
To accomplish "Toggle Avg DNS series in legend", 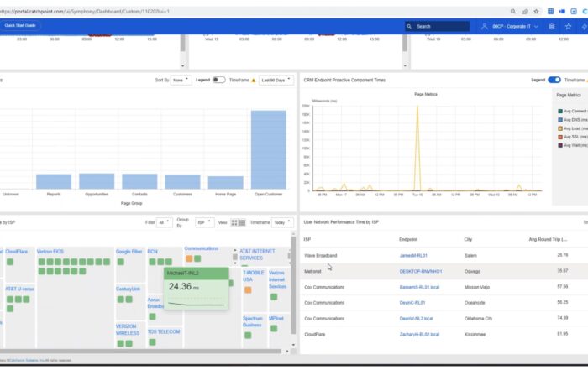I will tap(572, 120).
